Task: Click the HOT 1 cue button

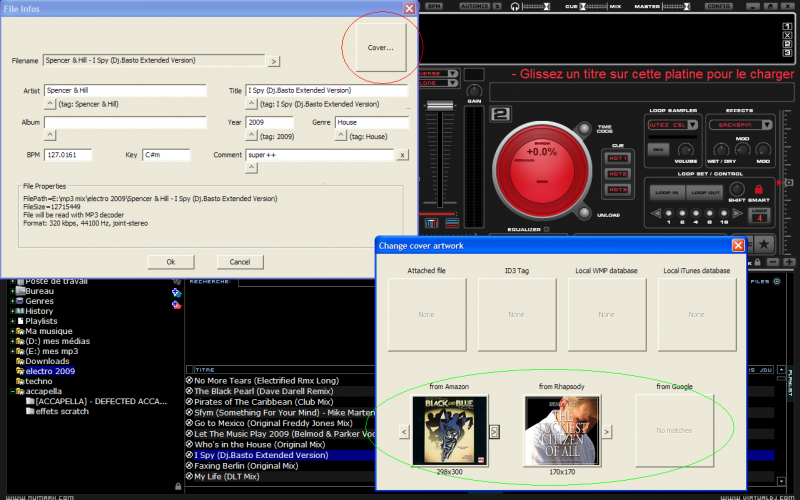Action: point(618,159)
